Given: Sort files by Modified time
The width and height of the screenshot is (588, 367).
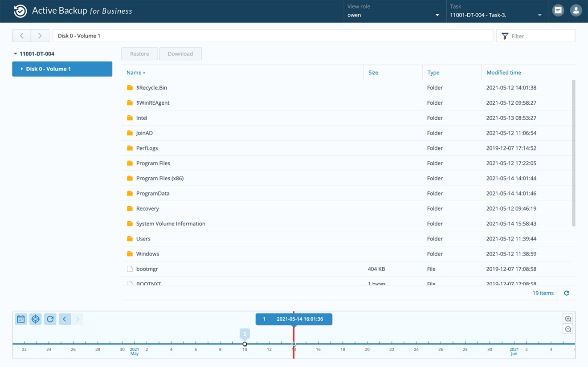Looking at the screenshot, I should click(503, 72).
